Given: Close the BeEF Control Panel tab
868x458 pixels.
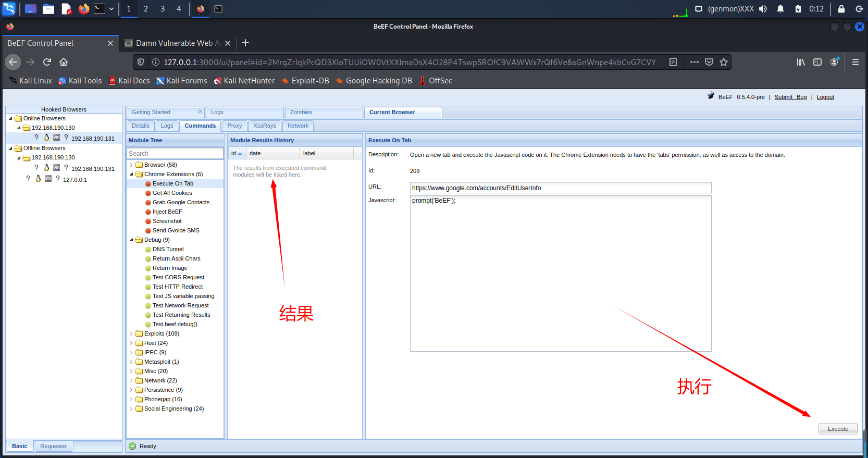Looking at the screenshot, I should [x=110, y=43].
